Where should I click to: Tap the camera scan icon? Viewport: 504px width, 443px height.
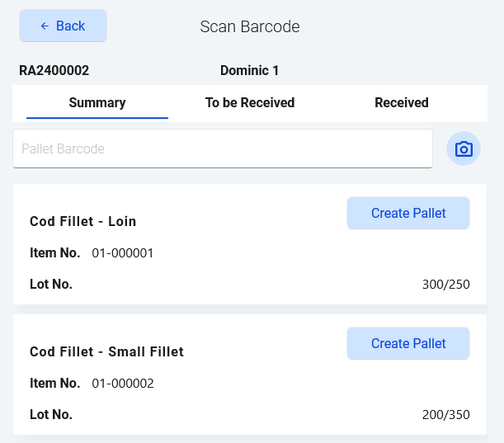coord(464,149)
